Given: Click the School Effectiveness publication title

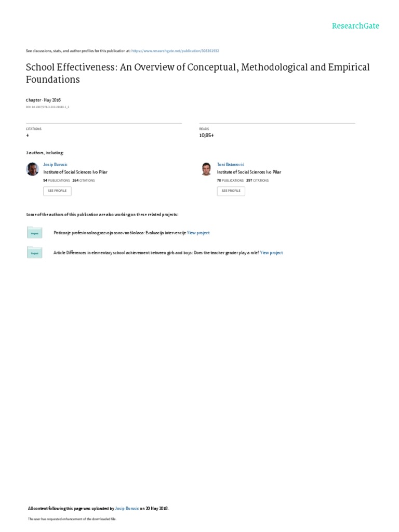Looking at the screenshot, I should [197, 73].
